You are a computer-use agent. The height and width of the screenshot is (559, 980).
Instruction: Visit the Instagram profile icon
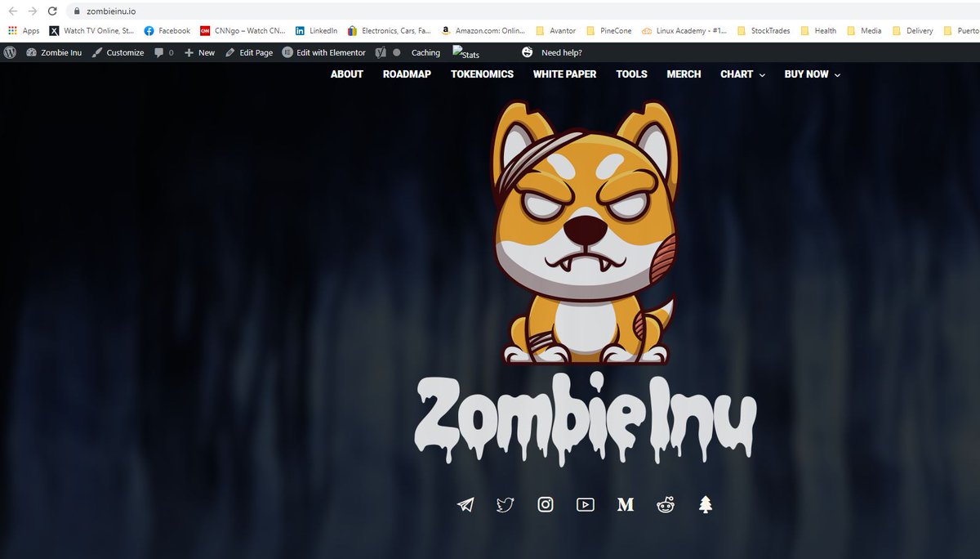[x=546, y=504]
